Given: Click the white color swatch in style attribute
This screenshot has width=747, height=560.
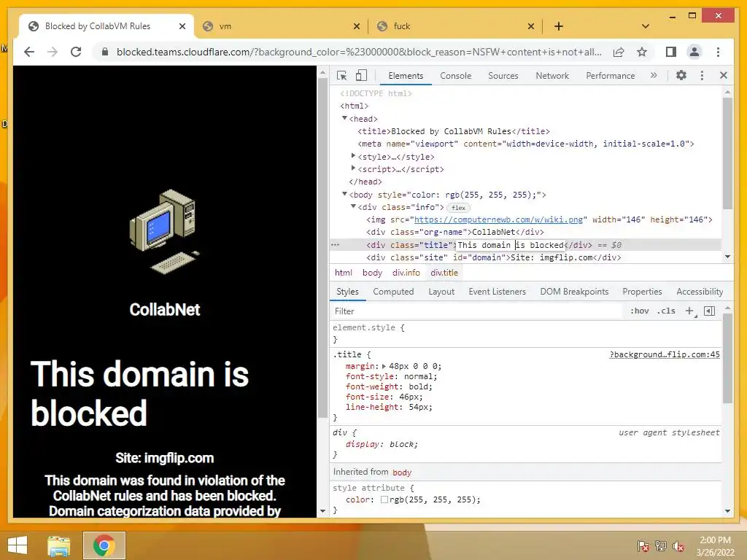Looking at the screenshot, I should point(384,499).
